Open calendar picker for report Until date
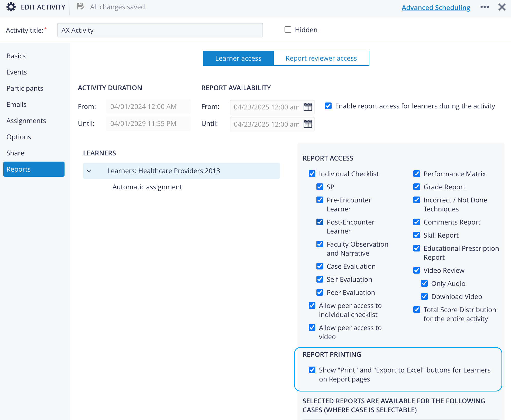This screenshot has height=420, width=511. (x=308, y=124)
